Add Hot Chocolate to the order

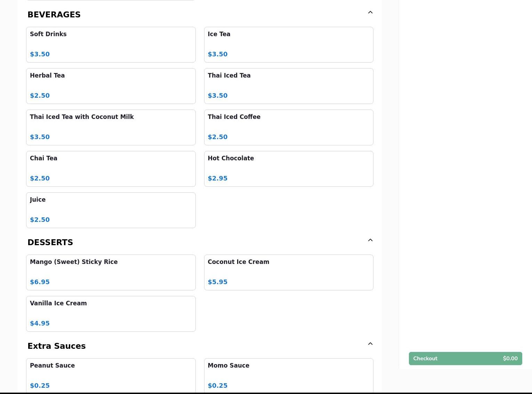pyautogui.click(x=288, y=169)
